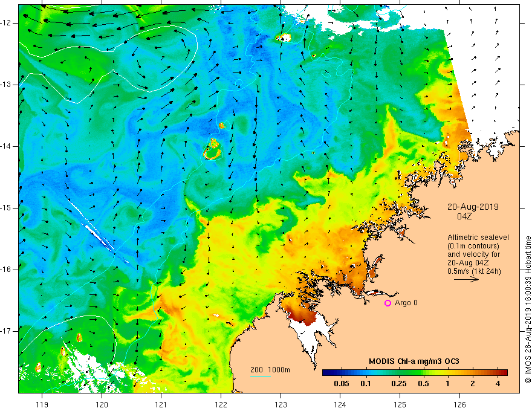Click the IMOS copyright timestamp text
Viewport: 532px width, 411px height.
pos(528,309)
